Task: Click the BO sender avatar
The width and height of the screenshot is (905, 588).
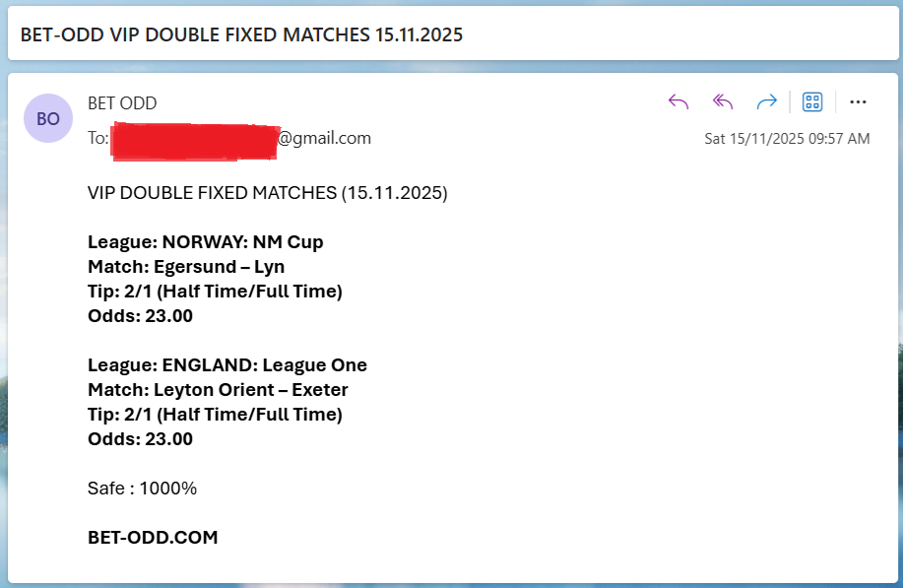Action: pos(47,118)
